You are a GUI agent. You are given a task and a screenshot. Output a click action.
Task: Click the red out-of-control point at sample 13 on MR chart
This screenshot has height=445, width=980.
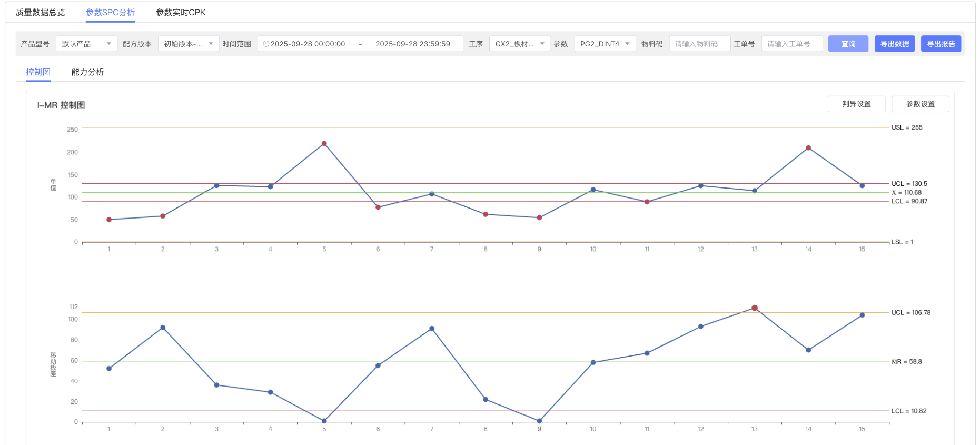pyautogui.click(x=755, y=308)
